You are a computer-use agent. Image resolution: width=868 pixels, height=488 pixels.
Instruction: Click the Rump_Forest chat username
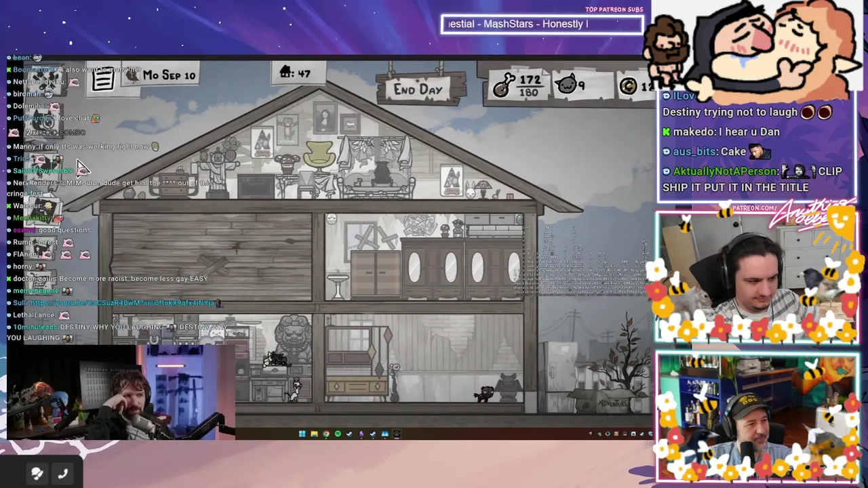point(35,242)
